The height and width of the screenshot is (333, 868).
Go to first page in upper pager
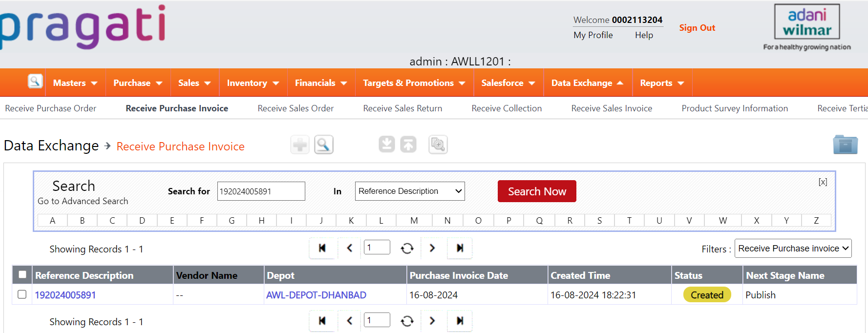pyautogui.click(x=322, y=248)
